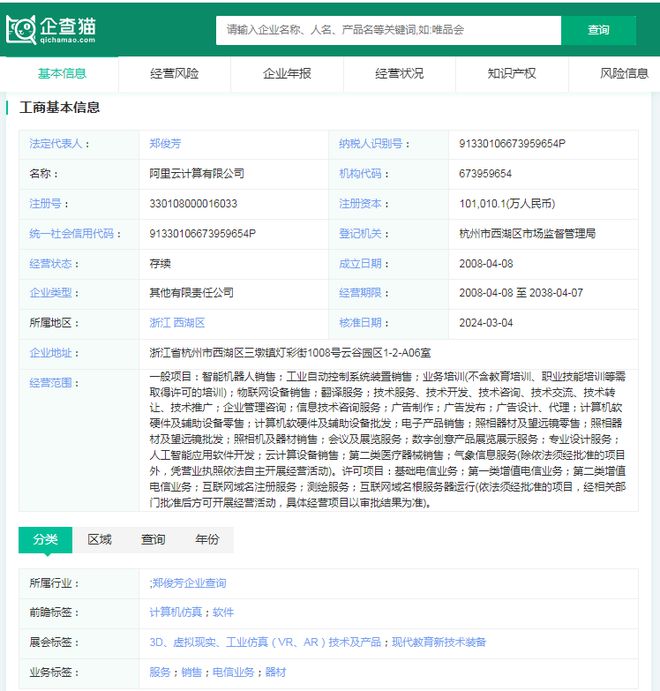
Task: Select registered capital 101,010.1(万人民币)
Action: 507,204
